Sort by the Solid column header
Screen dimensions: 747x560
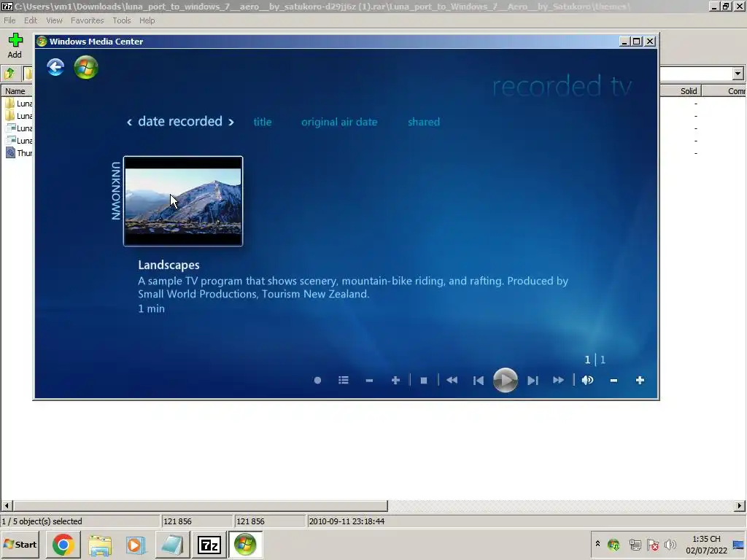pyautogui.click(x=681, y=91)
